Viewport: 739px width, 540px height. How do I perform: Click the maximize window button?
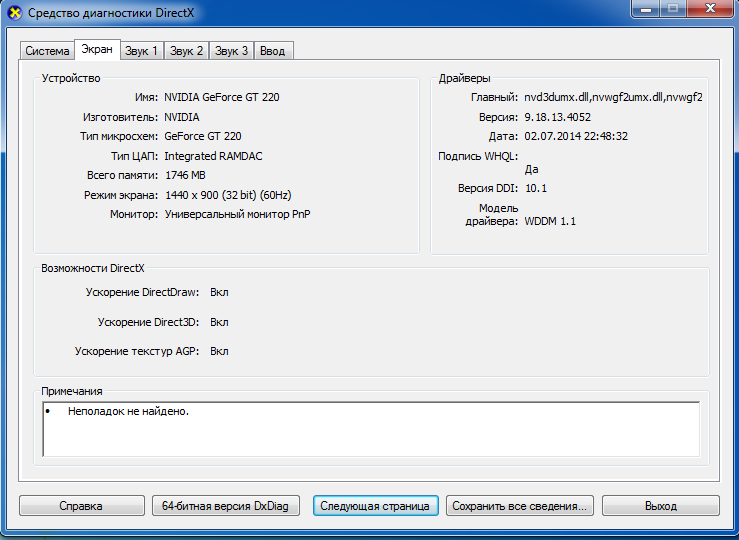(673, 8)
